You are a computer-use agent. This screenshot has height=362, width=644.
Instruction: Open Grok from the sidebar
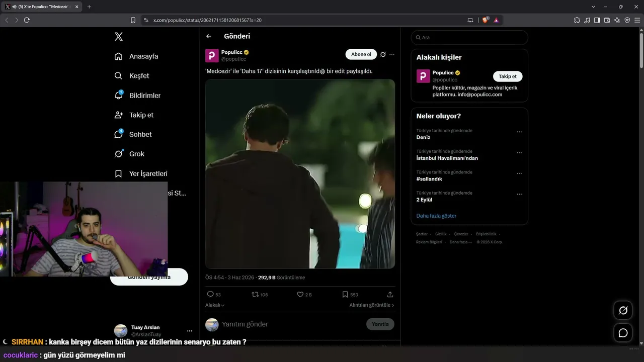(x=129, y=154)
